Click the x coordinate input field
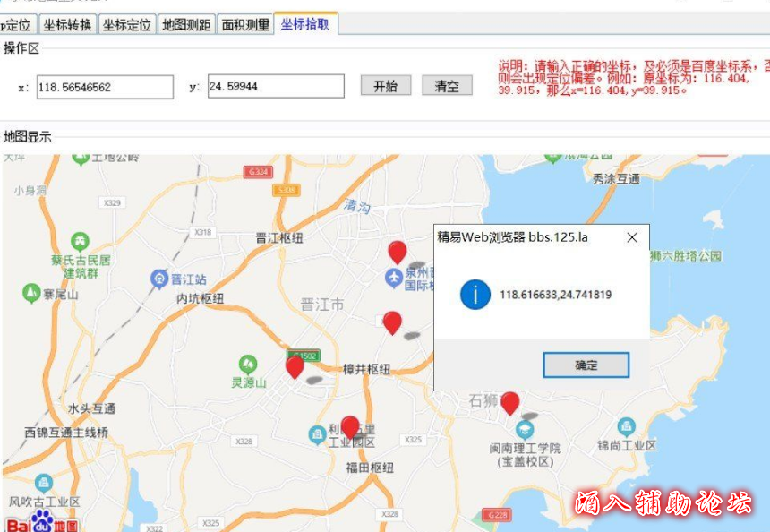 pyautogui.click(x=105, y=87)
